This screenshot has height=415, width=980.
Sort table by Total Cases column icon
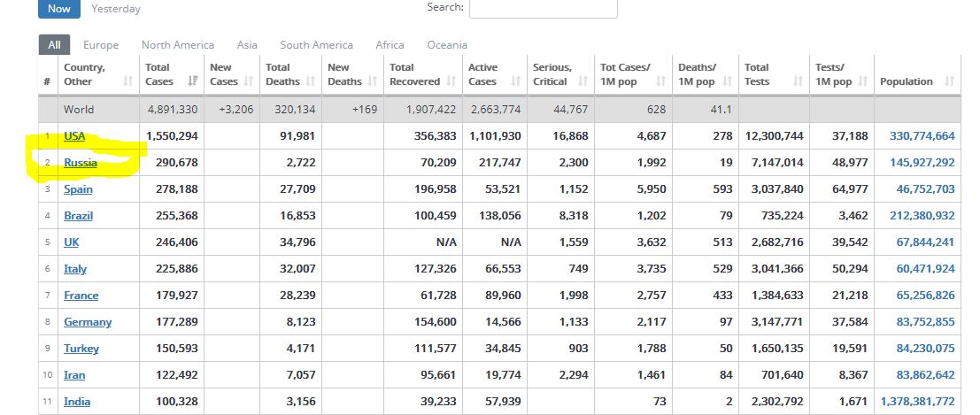click(x=193, y=81)
